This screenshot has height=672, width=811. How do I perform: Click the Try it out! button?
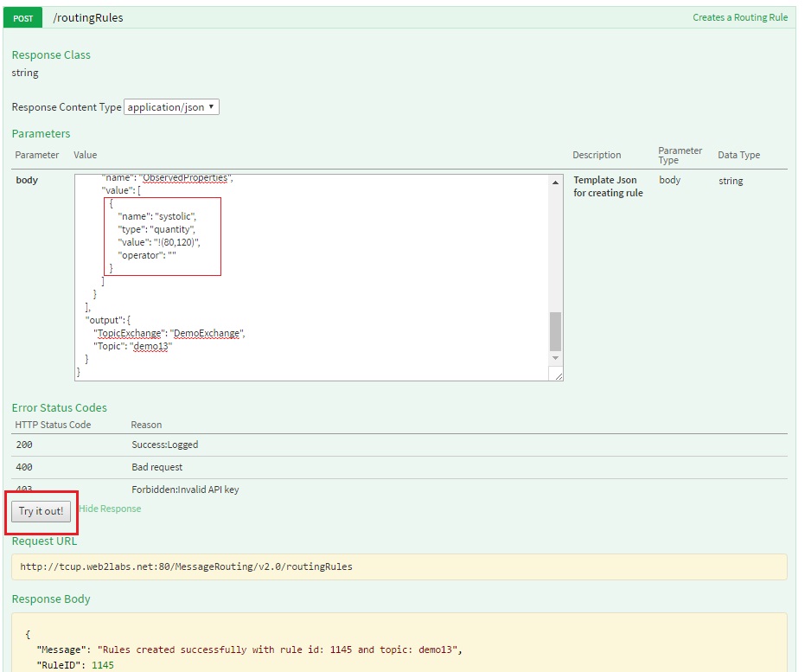41,512
